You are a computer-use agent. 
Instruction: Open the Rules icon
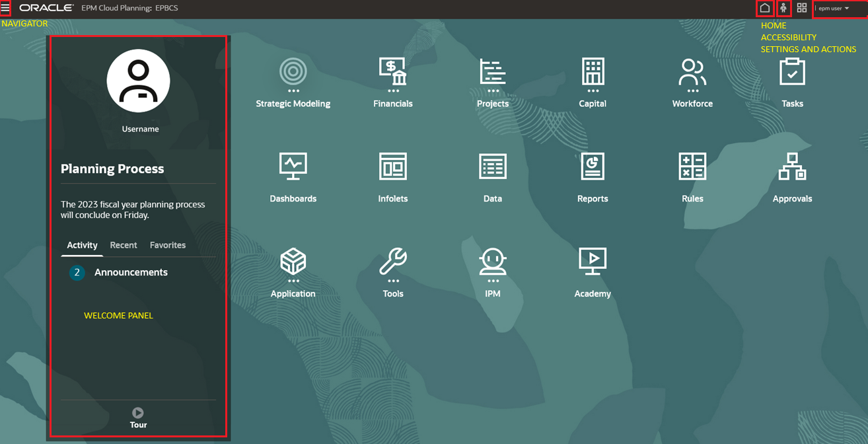click(692, 166)
